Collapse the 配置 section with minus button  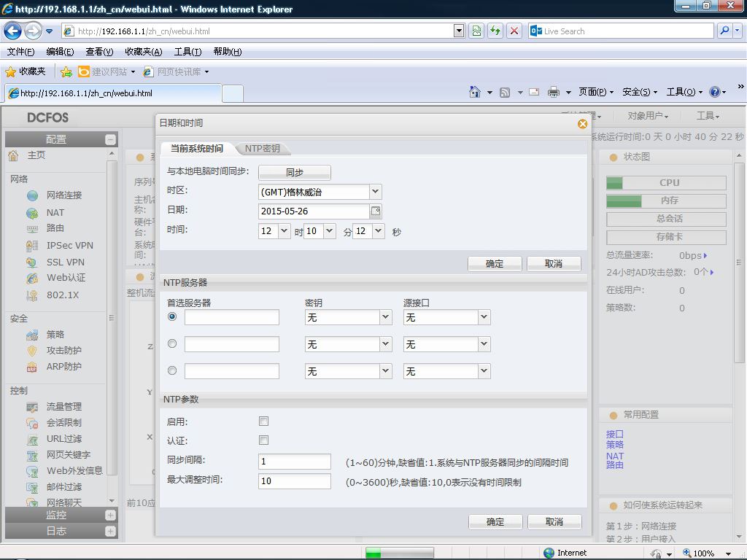[111, 139]
